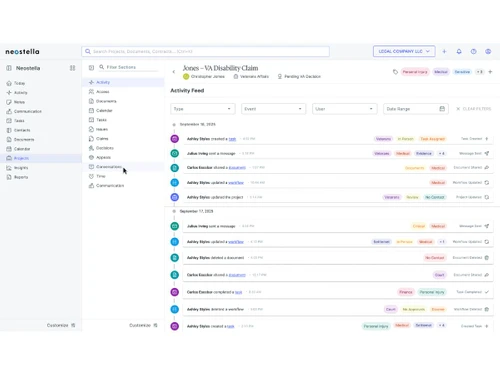
Task: Open the notifications bell
Action: (x=459, y=51)
